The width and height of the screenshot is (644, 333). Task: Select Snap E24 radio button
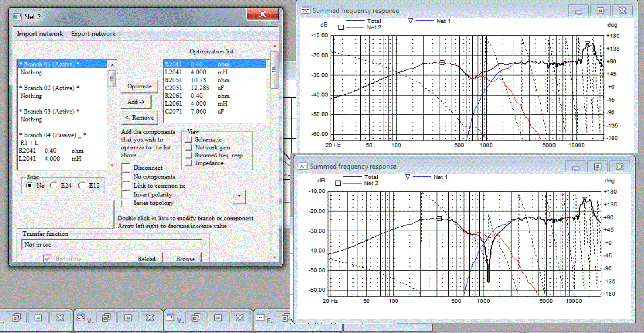point(53,185)
